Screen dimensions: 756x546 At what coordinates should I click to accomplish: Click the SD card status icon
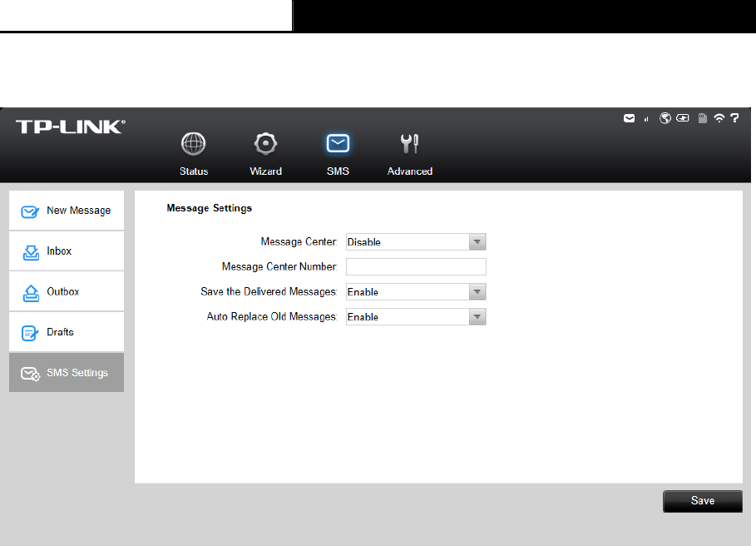pos(703,118)
